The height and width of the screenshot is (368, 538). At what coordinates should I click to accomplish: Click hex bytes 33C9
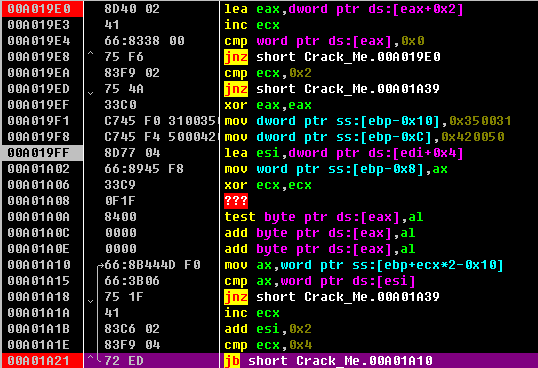pos(120,185)
